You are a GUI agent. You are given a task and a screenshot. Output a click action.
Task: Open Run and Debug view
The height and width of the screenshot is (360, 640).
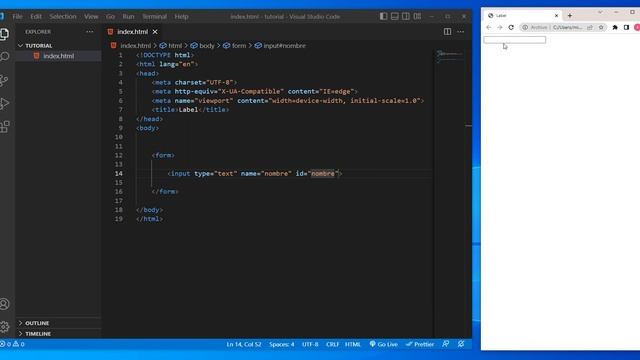4,103
